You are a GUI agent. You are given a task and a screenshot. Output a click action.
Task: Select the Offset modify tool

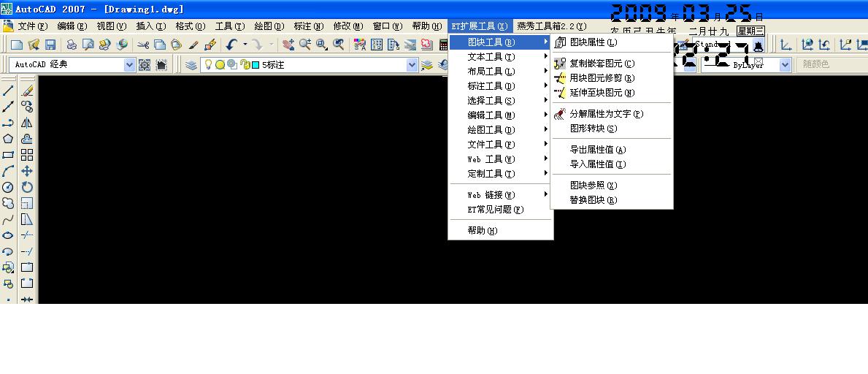click(x=26, y=139)
